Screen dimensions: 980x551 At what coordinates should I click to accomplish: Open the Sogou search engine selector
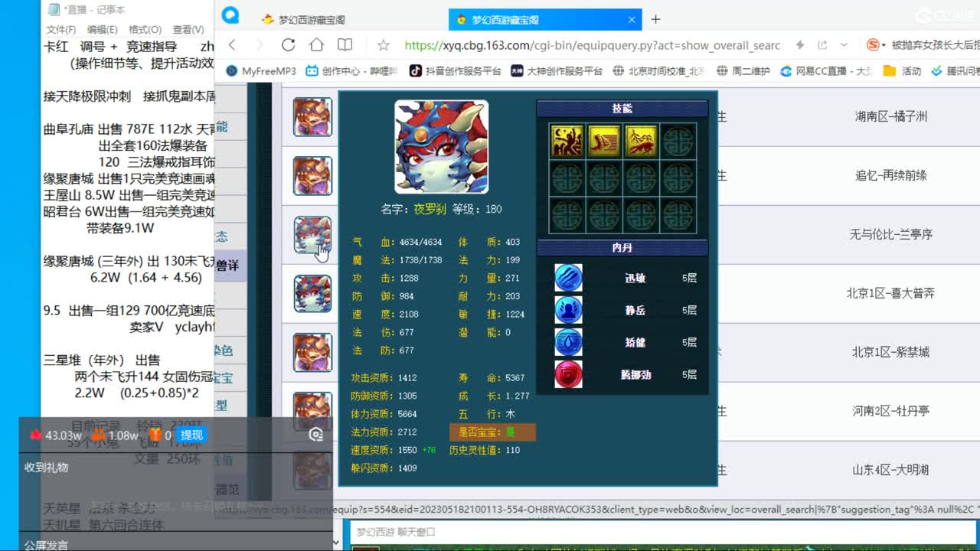coord(876,45)
